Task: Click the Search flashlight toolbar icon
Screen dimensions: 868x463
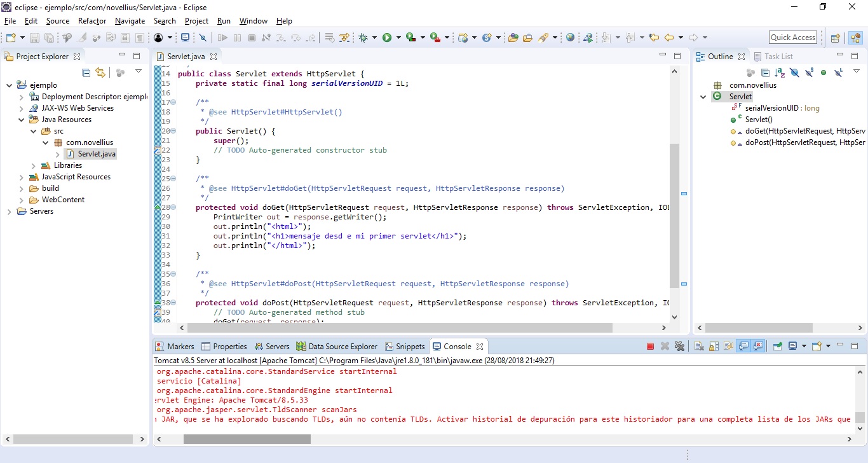Action: pos(543,38)
